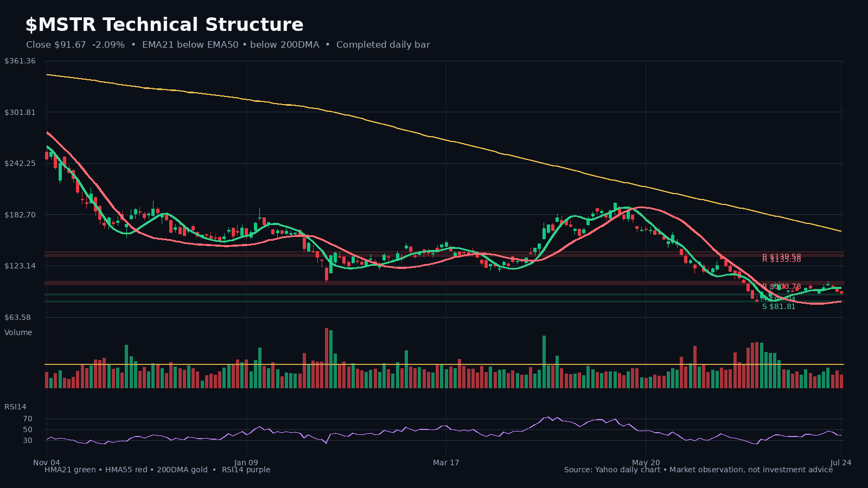This screenshot has width=868, height=488.
Task: Click the "$361.36" price axis label
Action: (x=20, y=61)
